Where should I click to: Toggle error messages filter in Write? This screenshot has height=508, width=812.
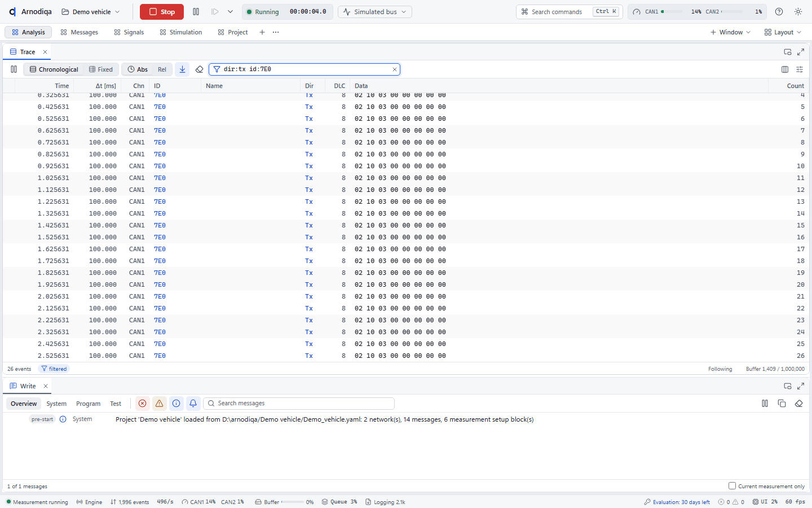pos(142,404)
